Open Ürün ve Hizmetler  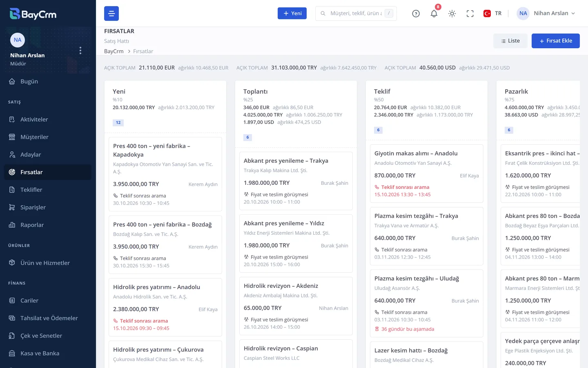[x=48, y=263]
